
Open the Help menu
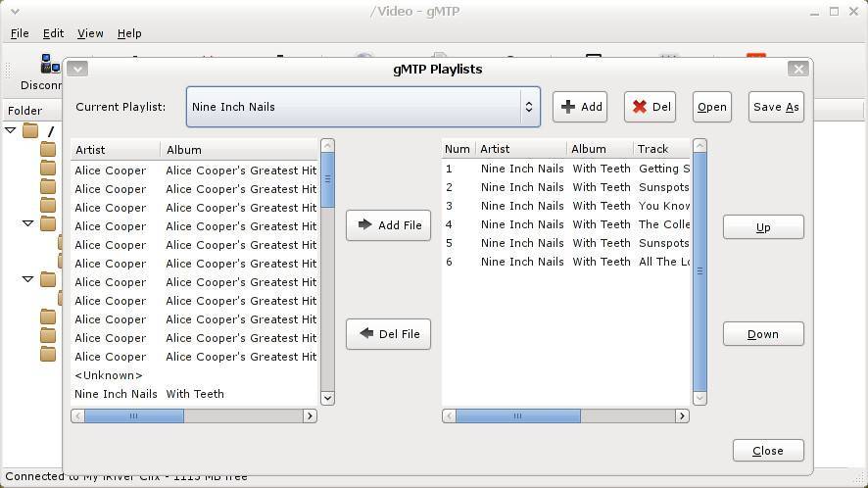129,33
